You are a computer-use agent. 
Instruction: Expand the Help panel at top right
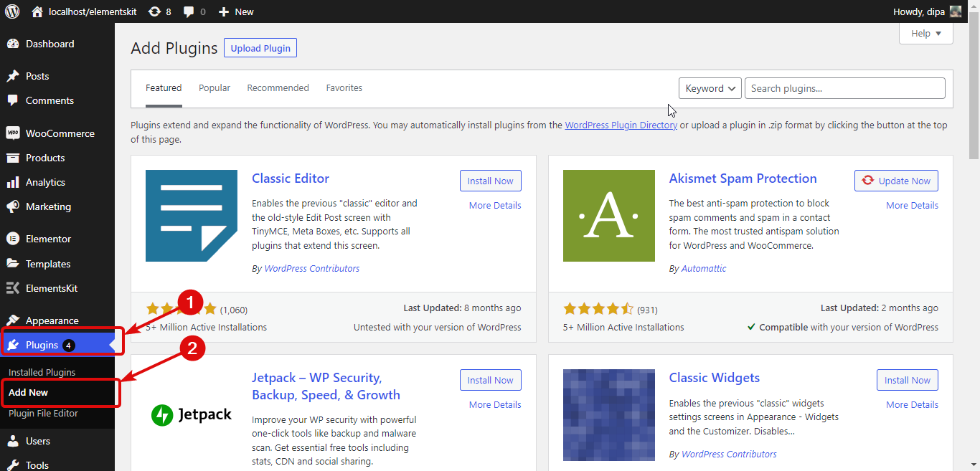tap(925, 33)
